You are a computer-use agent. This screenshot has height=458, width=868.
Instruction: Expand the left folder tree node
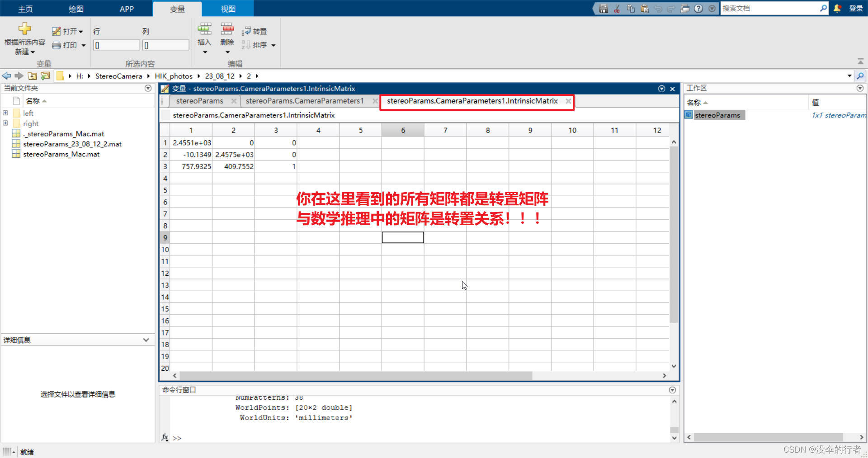[5, 113]
